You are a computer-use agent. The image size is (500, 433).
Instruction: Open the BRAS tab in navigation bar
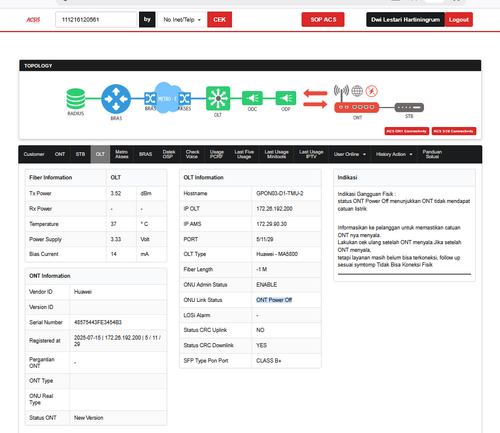pyautogui.click(x=145, y=154)
